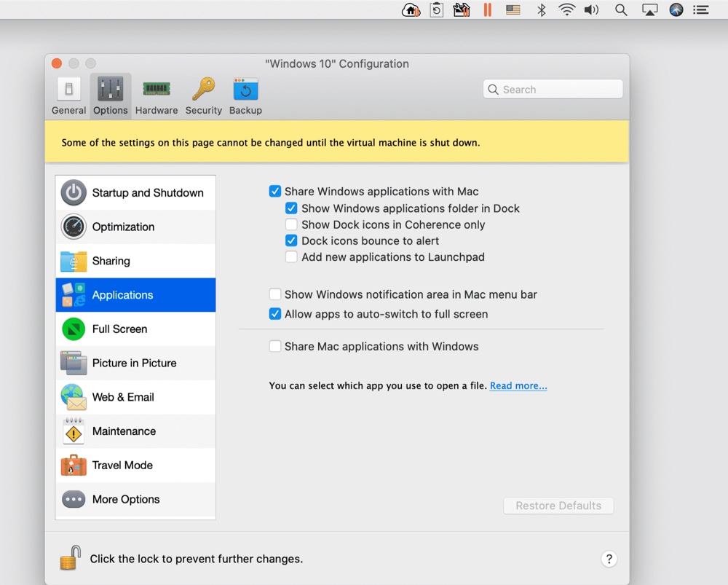Image resolution: width=728 pixels, height=585 pixels.
Task: Switch to the General tab
Action: [68, 96]
